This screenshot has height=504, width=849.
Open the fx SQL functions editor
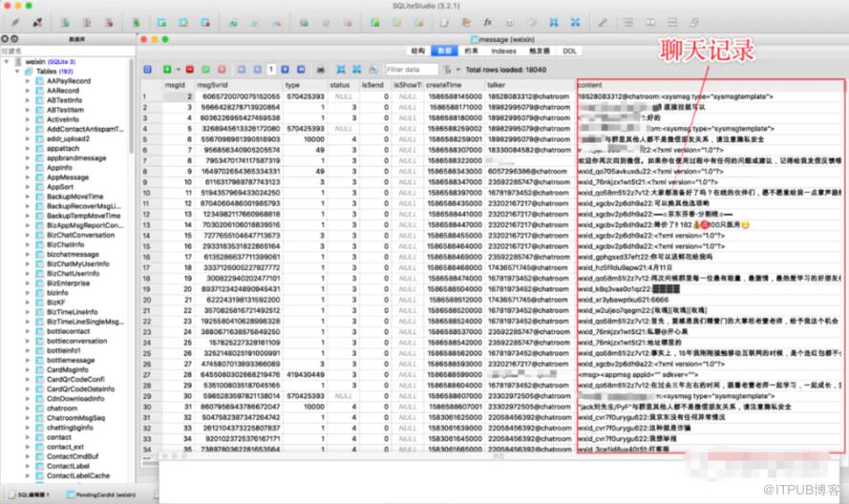point(487,23)
